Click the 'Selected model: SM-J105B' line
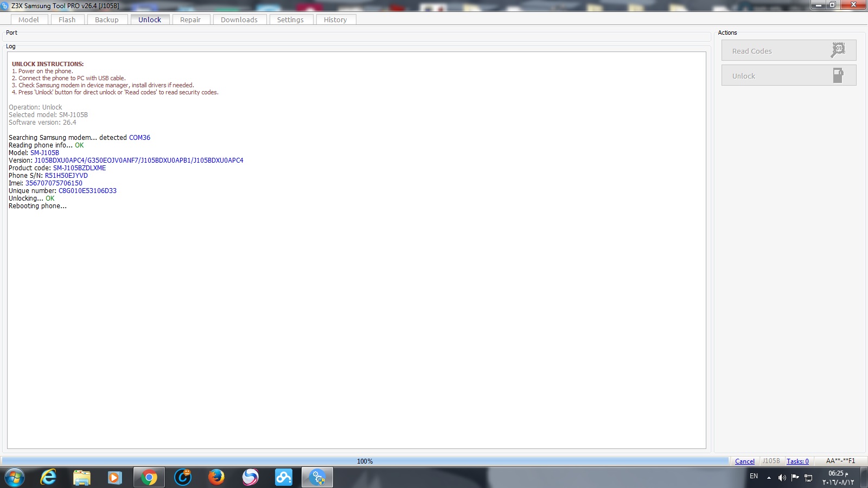 pyautogui.click(x=48, y=115)
